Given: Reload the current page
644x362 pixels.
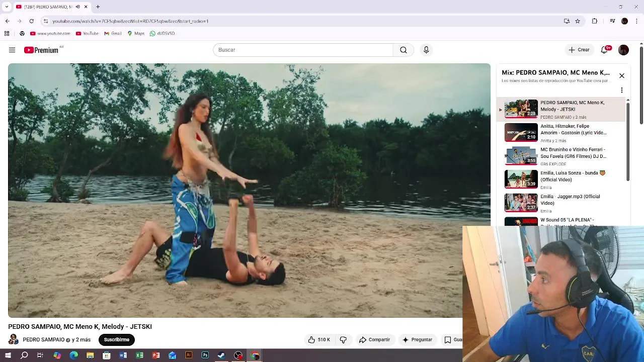Looking at the screenshot, I should (x=31, y=21).
